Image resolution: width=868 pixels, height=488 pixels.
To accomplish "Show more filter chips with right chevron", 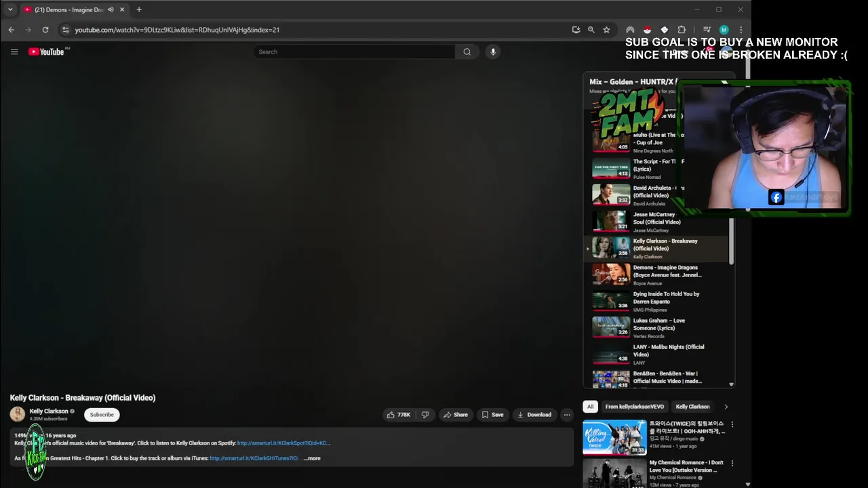I will pos(726,407).
